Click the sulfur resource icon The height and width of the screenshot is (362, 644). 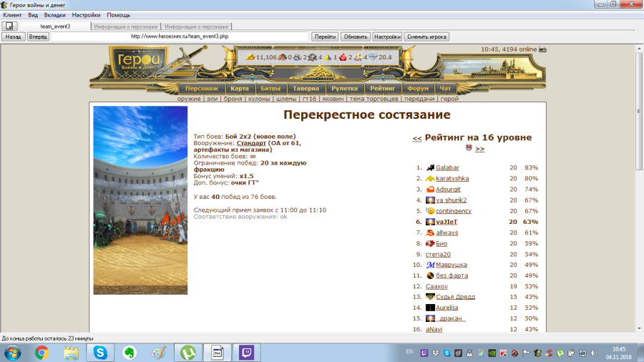328,57
